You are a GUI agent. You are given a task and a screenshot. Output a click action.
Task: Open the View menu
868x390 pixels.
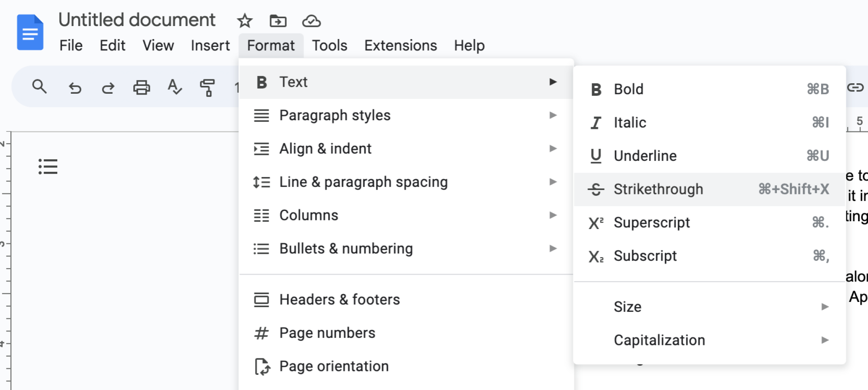pyautogui.click(x=158, y=46)
